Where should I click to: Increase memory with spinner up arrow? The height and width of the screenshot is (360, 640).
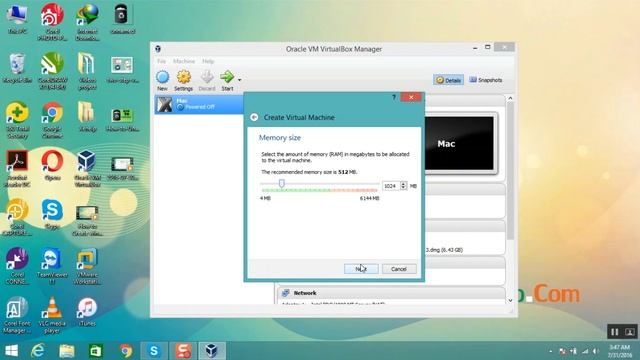(403, 184)
